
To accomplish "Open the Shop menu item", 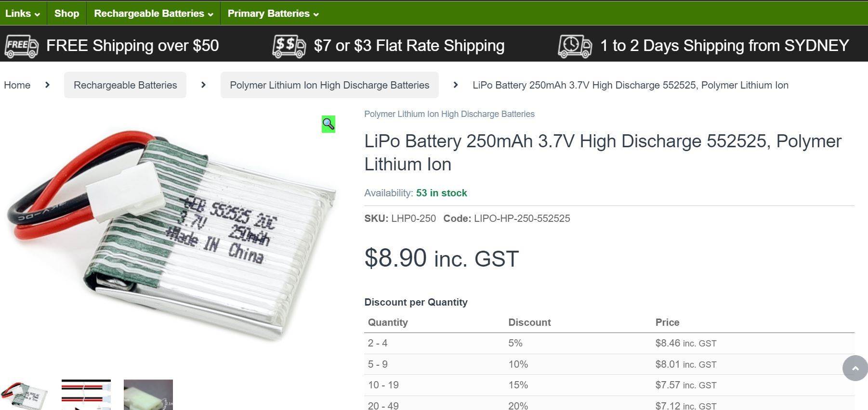I will click(x=66, y=13).
